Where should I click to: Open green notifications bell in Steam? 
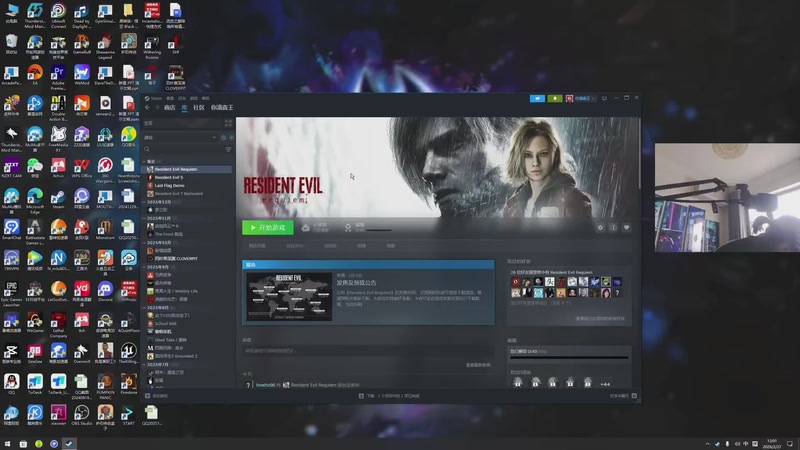click(555, 98)
